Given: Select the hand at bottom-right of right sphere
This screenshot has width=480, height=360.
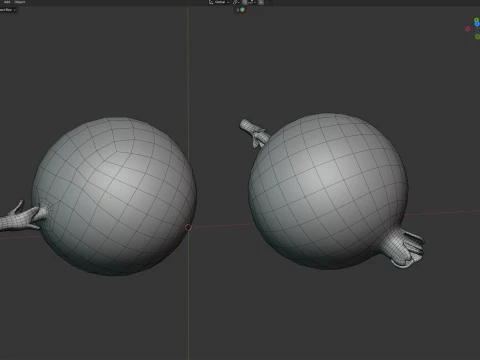Looking at the screenshot, I should [x=402, y=247].
